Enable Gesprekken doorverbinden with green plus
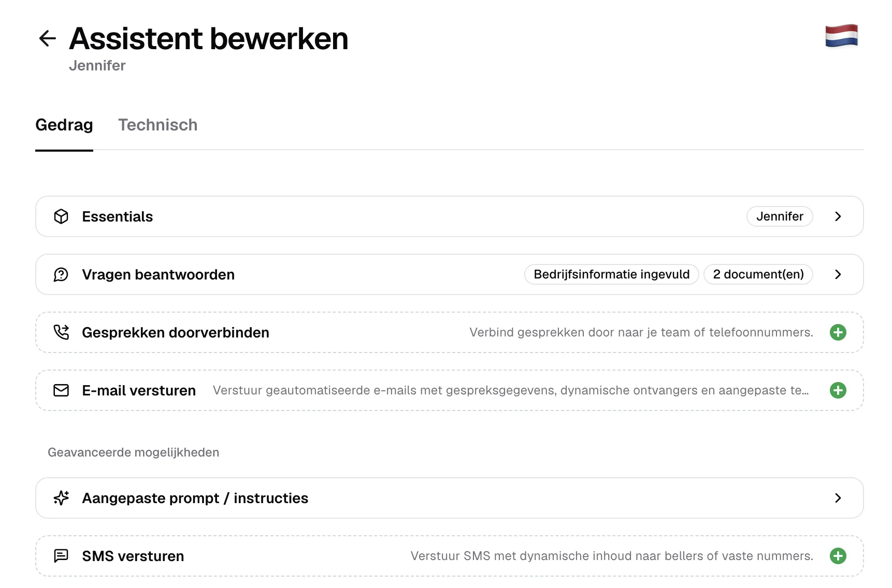892x588 pixels. (x=838, y=332)
